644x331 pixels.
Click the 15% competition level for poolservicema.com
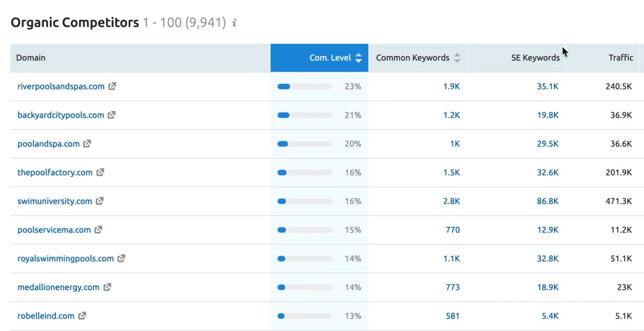[353, 230]
